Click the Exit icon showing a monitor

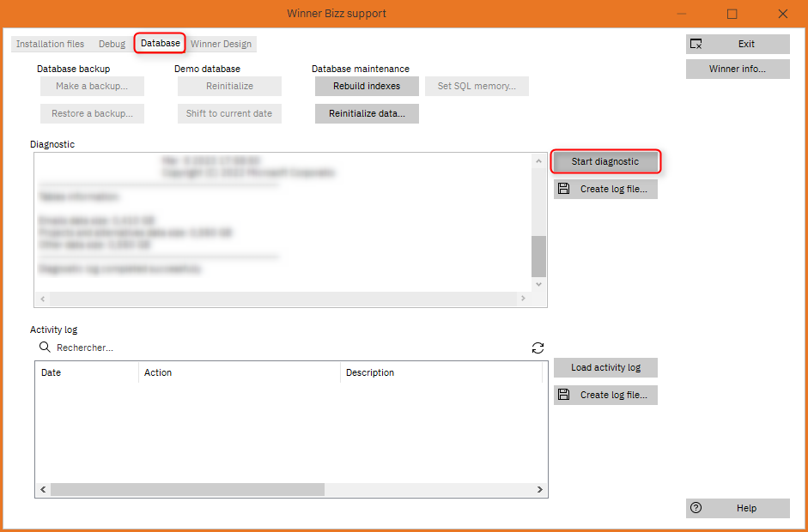pyautogui.click(x=696, y=44)
